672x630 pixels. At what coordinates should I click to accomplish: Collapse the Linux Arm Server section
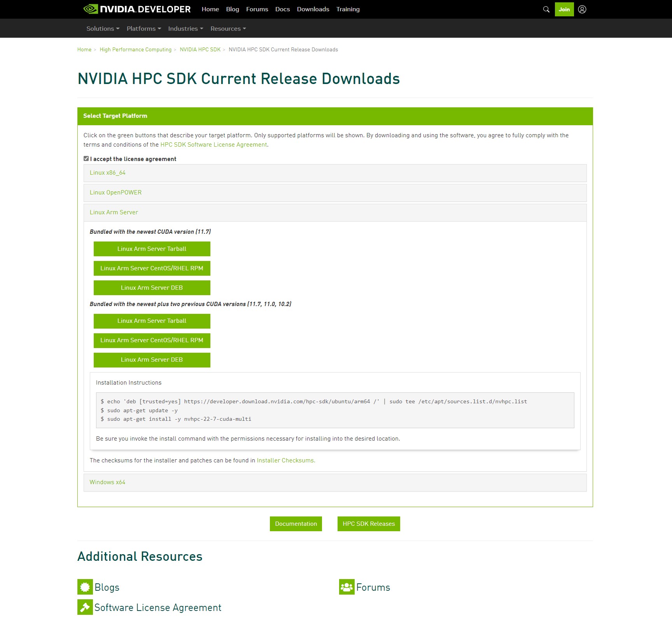(x=335, y=213)
